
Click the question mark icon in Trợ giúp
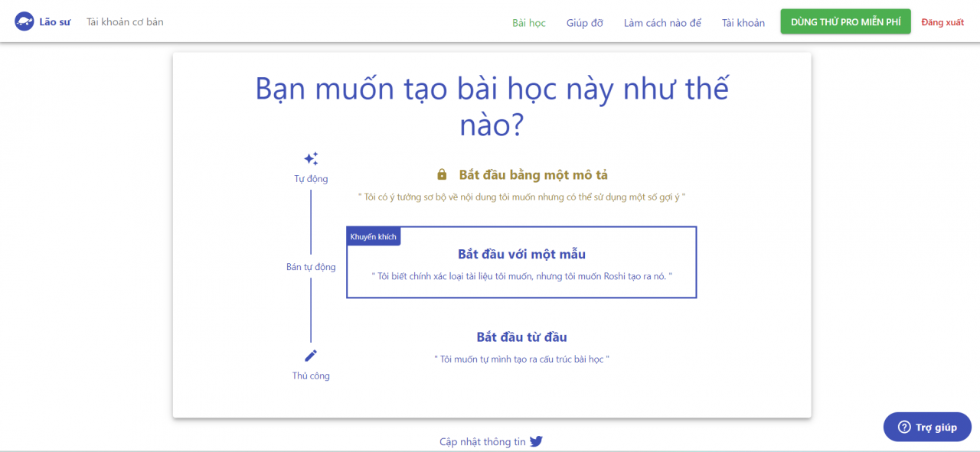pyautogui.click(x=906, y=427)
